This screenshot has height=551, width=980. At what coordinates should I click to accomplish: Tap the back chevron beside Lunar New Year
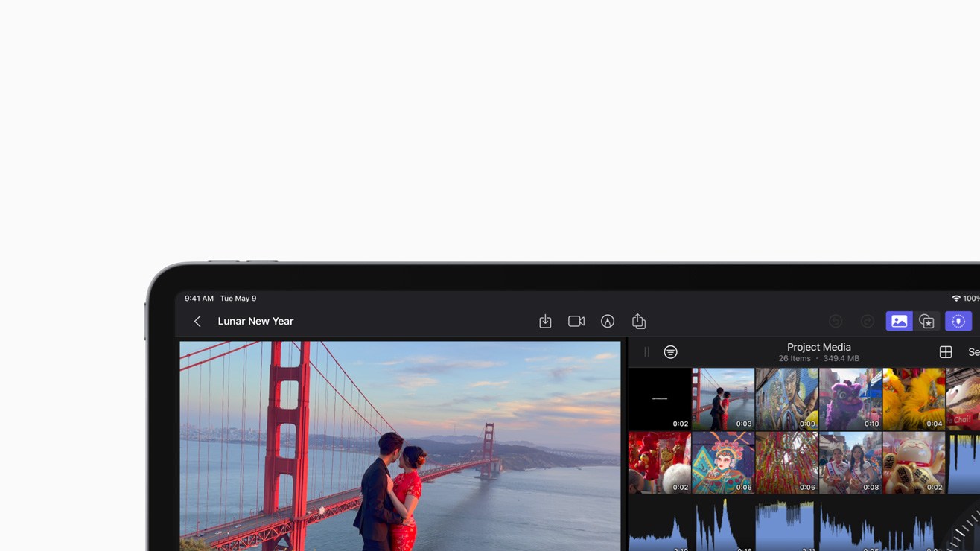point(197,322)
